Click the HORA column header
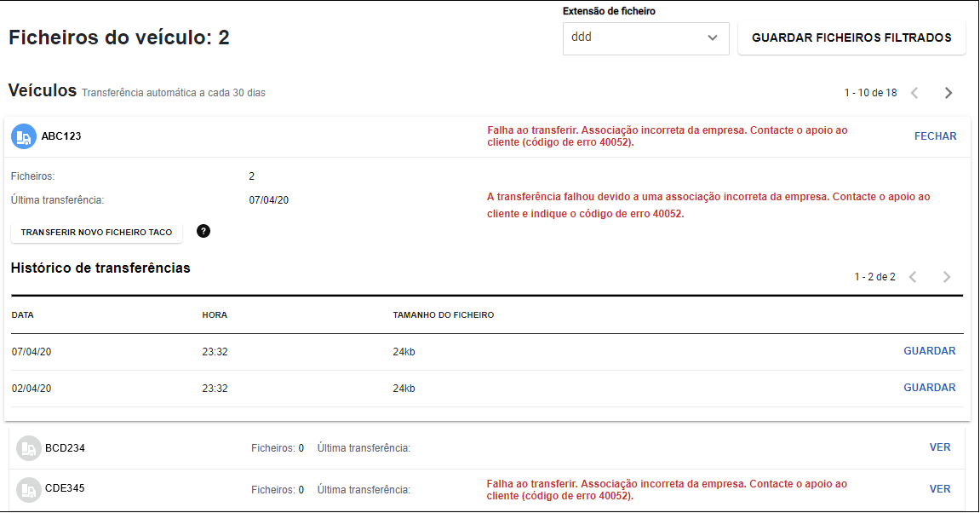Image resolution: width=980 pixels, height=513 pixels. [215, 314]
